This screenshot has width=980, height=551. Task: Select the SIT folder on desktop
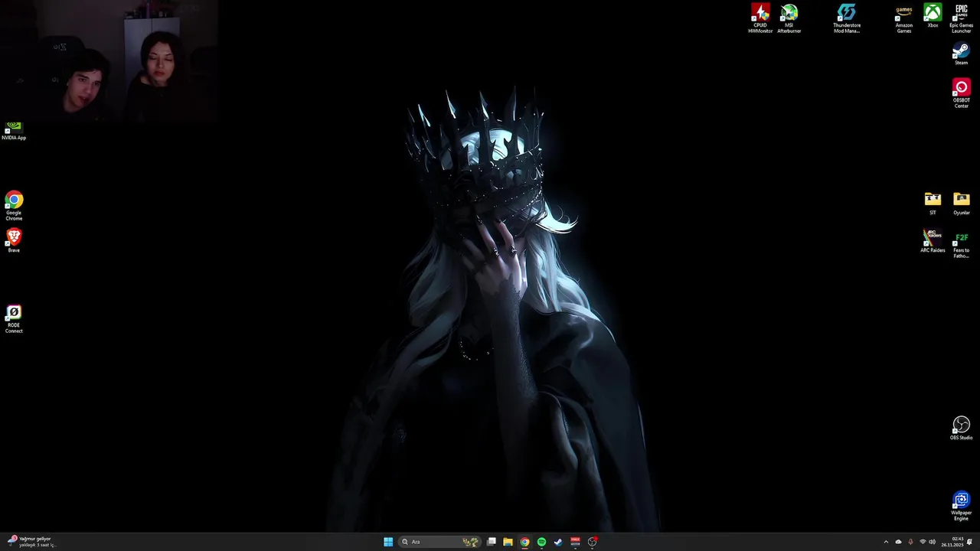tap(933, 204)
